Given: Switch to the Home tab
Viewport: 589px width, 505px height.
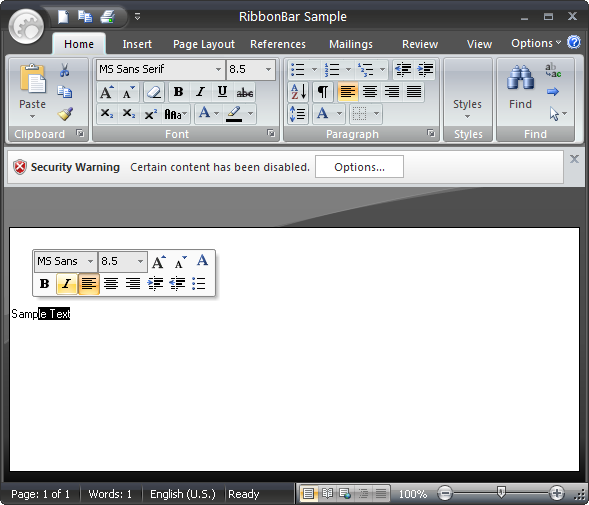Looking at the screenshot, I should [79, 44].
